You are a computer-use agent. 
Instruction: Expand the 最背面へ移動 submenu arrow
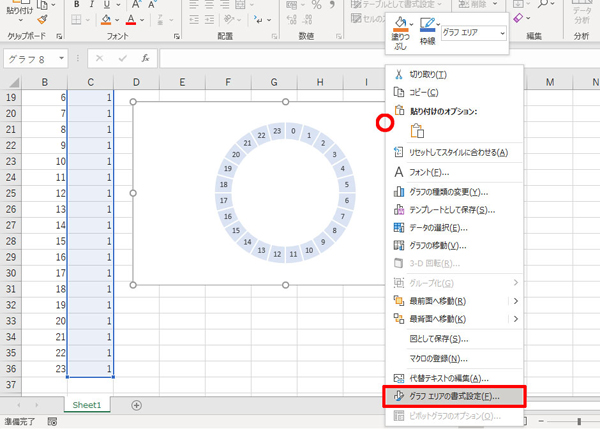(x=516, y=319)
